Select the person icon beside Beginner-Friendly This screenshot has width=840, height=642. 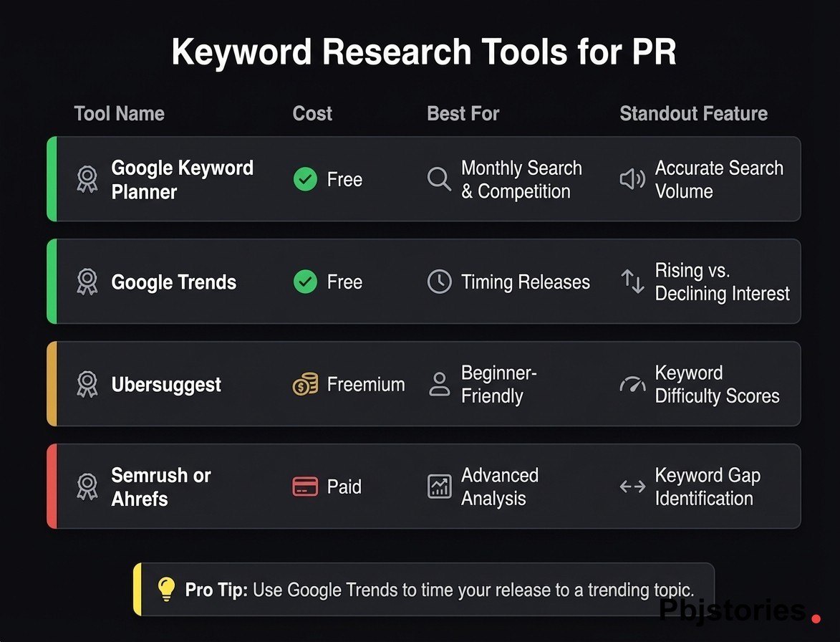(x=439, y=384)
